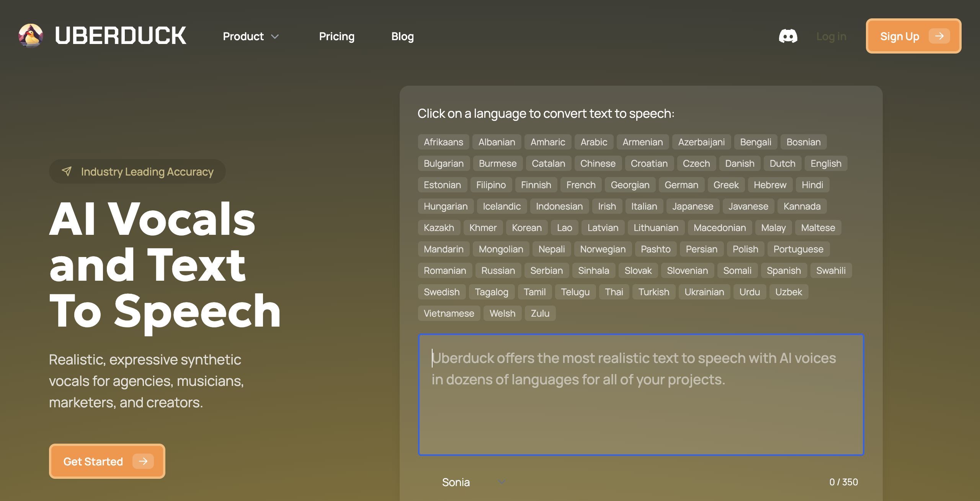Pick Icelandic language
This screenshot has height=501, width=980.
(x=502, y=206)
